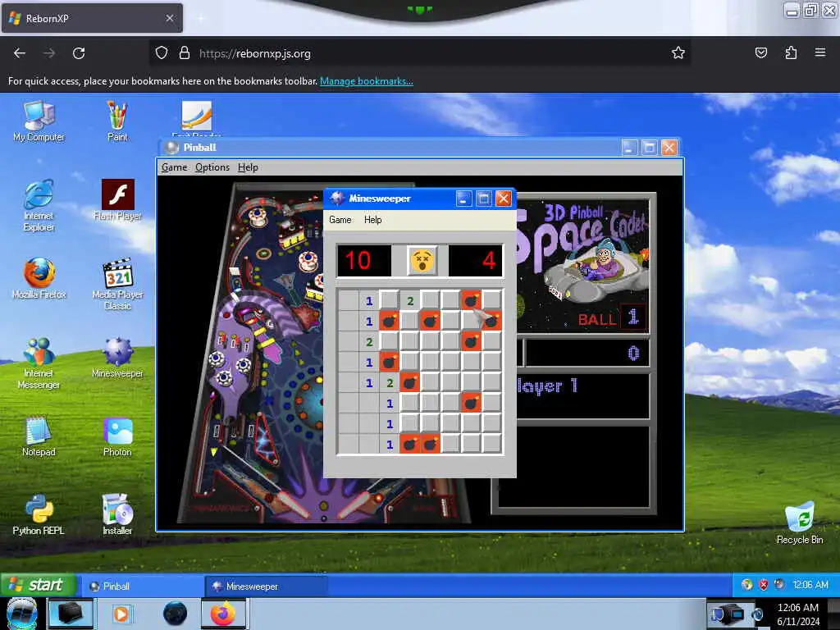840x630 pixels.
Task: Launch Media Player Classic desktop icon
Action: tap(117, 285)
